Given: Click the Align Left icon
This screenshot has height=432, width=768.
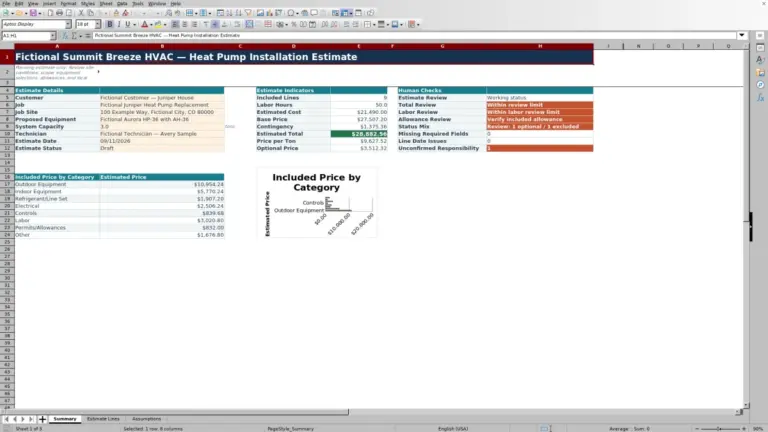Looking at the screenshot, I should tap(175, 24).
